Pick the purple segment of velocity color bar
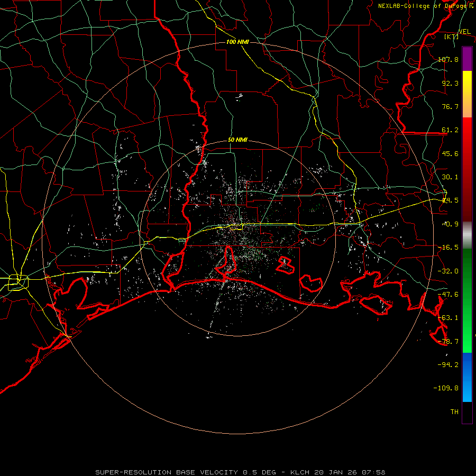Screen dimensions: 476x476 point(467,59)
